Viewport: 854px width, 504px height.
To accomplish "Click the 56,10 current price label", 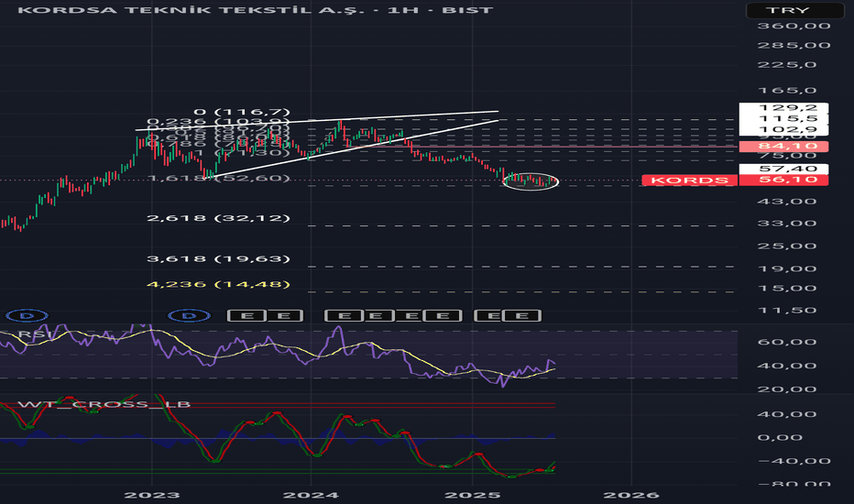I will click(783, 180).
